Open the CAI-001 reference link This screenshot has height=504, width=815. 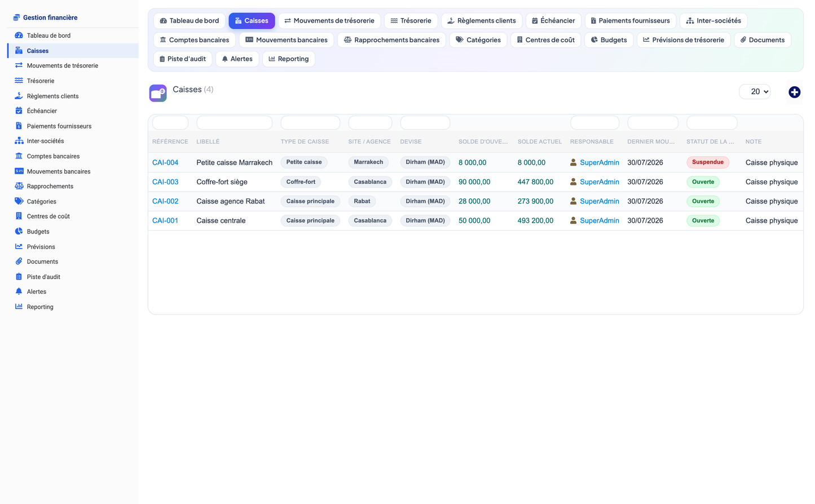pos(165,220)
